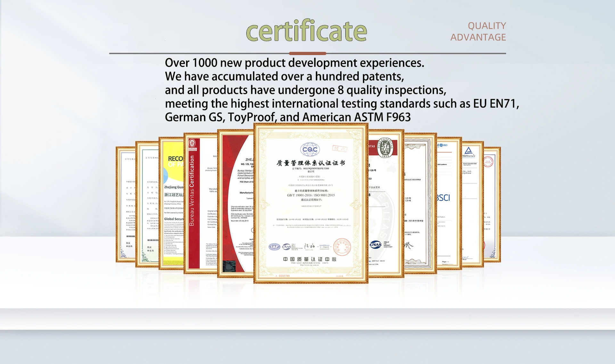The height and width of the screenshot is (364, 615).
Task: Open the red-curved FSC Chain of Custody certificate
Action: coord(235,205)
